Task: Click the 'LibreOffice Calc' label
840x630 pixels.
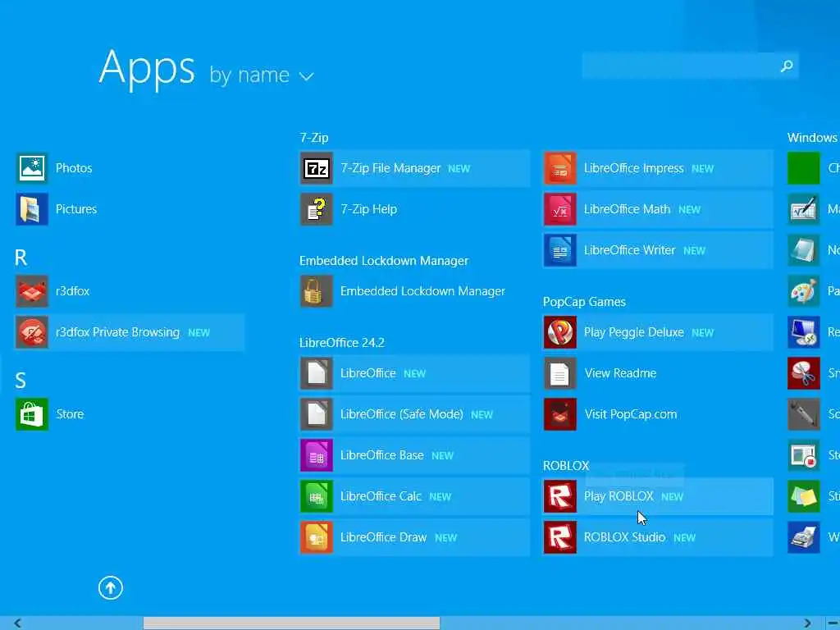Action: pyautogui.click(x=381, y=496)
